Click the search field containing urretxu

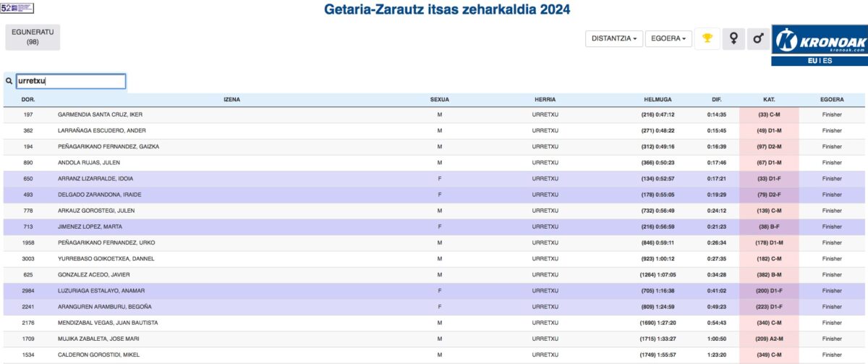click(x=70, y=82)
